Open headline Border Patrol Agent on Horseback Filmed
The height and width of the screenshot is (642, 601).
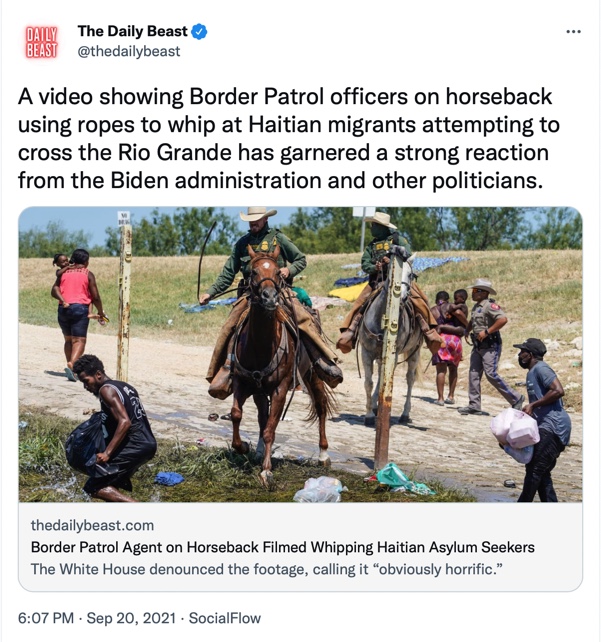point(282,547)
